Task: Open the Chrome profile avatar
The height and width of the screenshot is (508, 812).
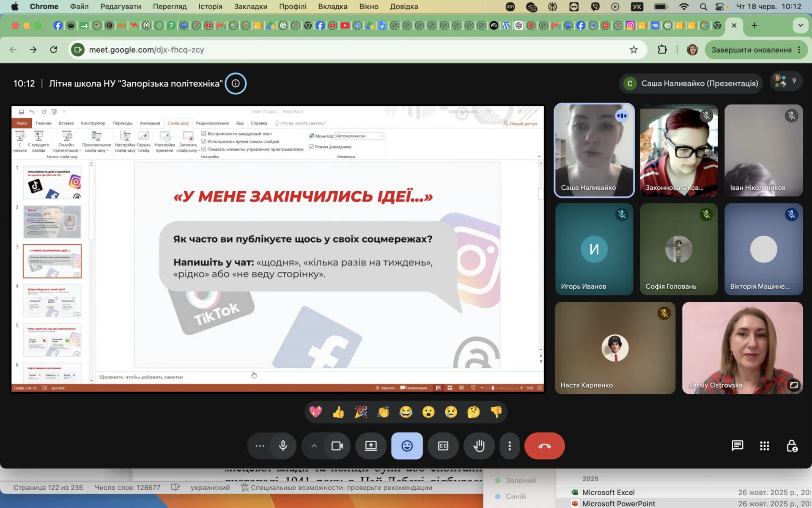Action: click(x=692, y=50)
